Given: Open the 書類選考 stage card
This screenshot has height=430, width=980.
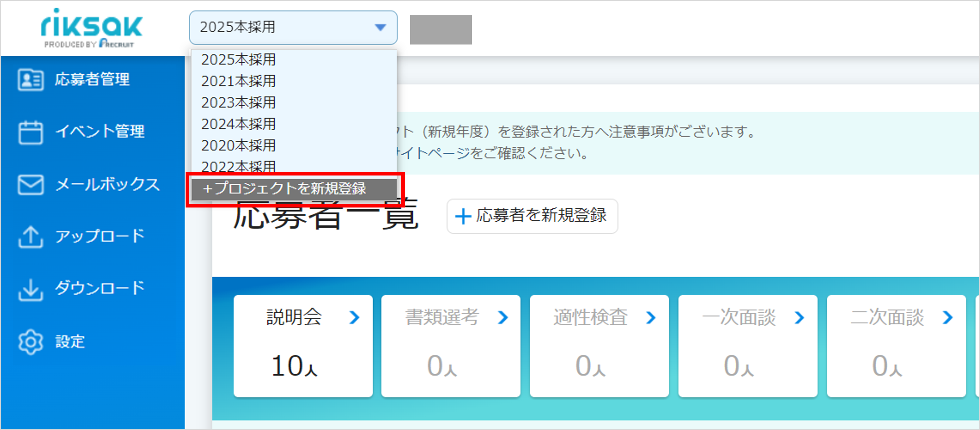Looking at the screenshot, I should pyautogui.click(x=451, y=346).
